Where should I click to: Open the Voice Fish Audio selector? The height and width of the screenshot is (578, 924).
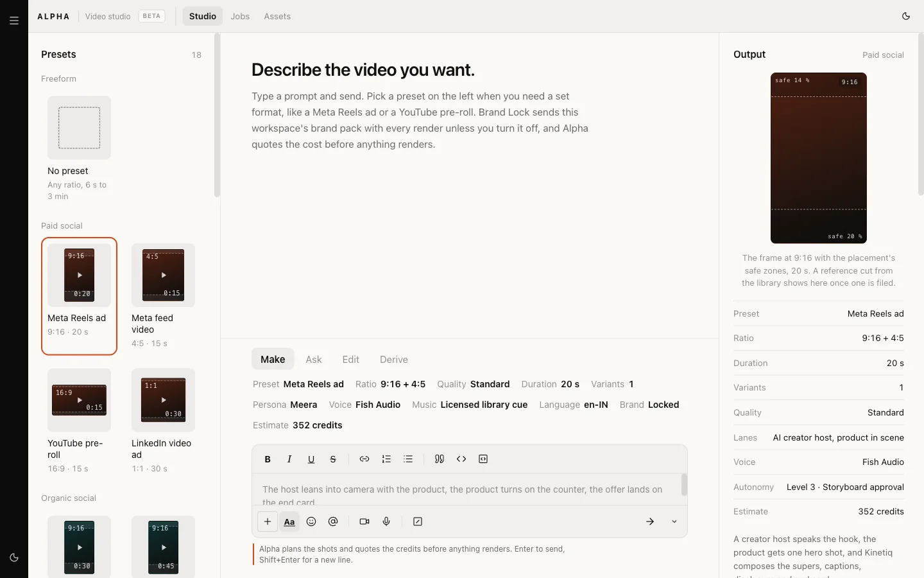click(x=364, y=405)
